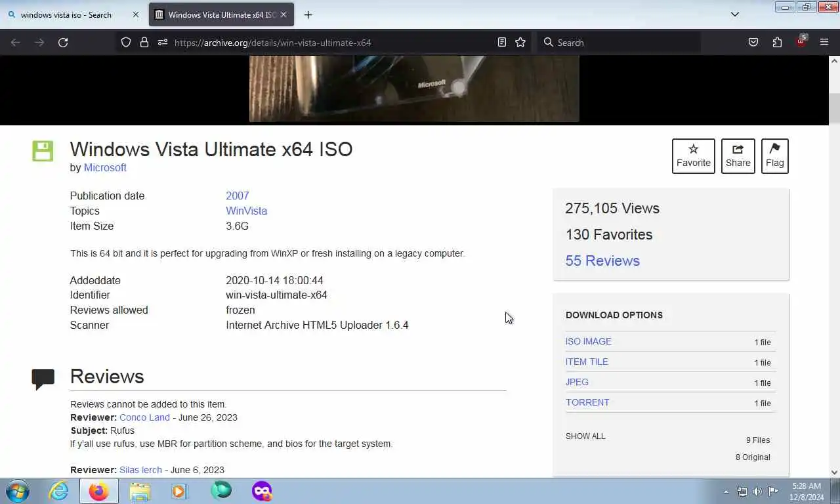Click the scrollbar up arrow
This screenshot has height=504, width=840.
834,61
